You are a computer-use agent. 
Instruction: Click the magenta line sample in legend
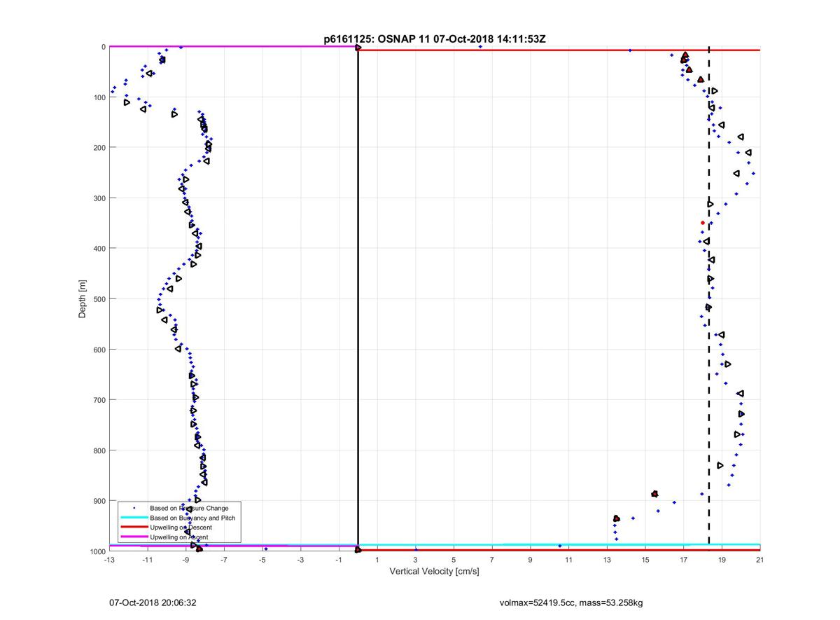point(134,537)
